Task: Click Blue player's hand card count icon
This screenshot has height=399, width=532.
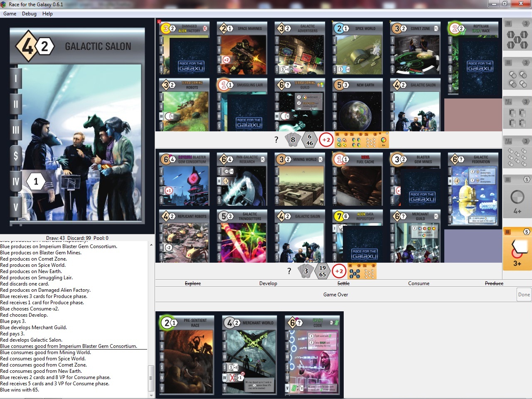Action: (305, 271)
